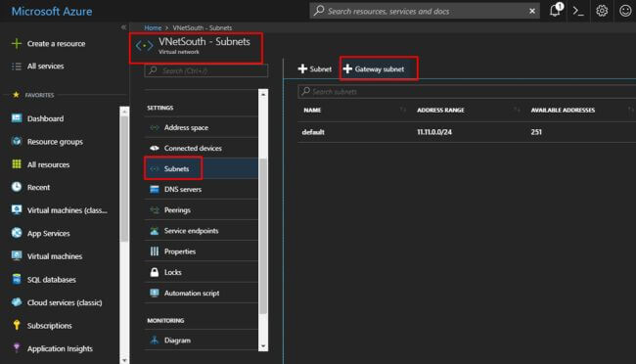Click the All resources grid icon
The image size is (636, 364).
pos(17,164)
